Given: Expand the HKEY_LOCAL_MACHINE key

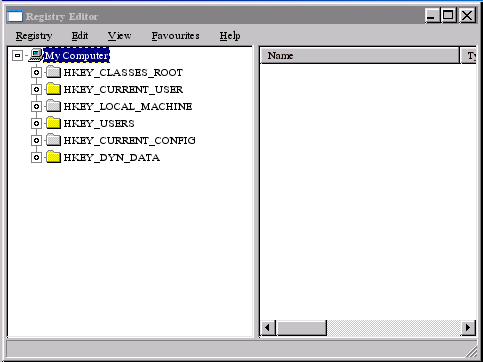Looking at the screenshot, I should point(36,106).
